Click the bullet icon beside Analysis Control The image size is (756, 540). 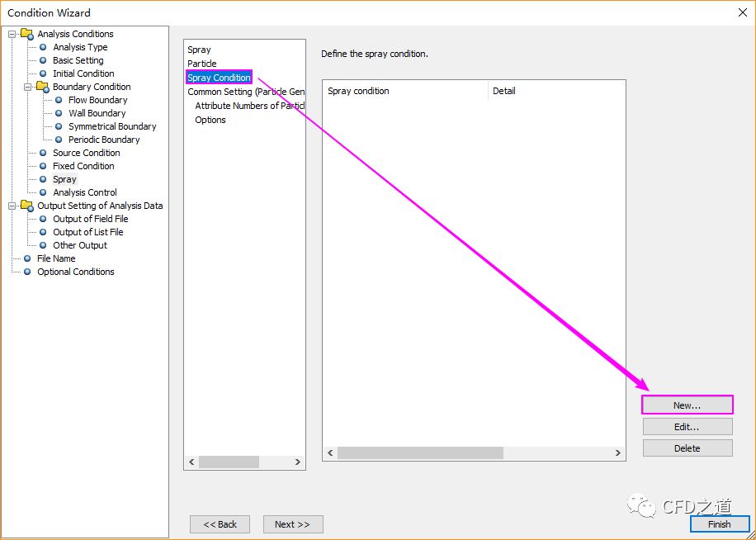43,192
